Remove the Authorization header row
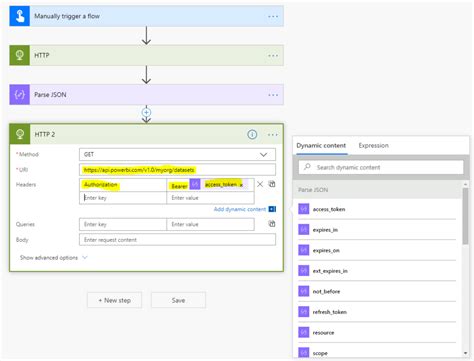This screenshot has width=474, height=361. (260, 184)
